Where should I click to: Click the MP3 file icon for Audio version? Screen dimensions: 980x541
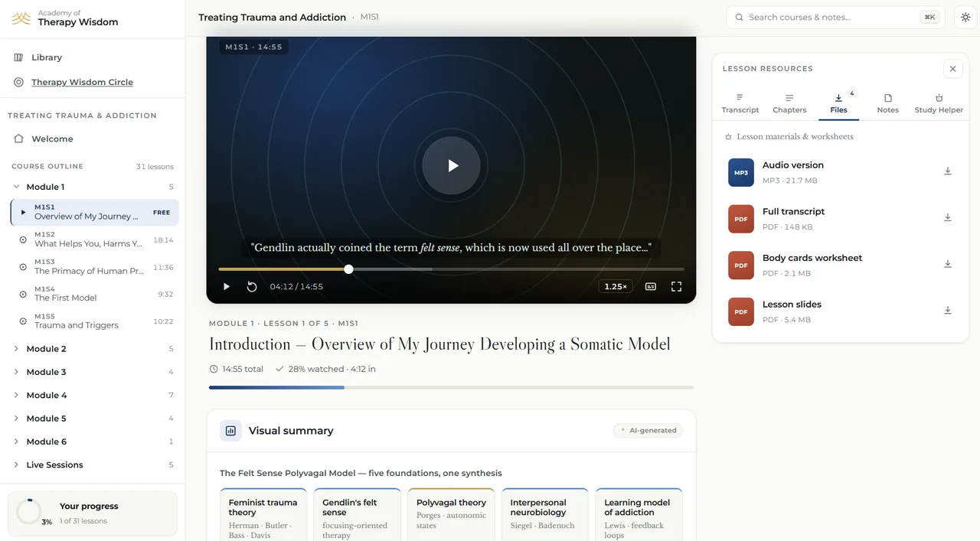coord(741,173)
